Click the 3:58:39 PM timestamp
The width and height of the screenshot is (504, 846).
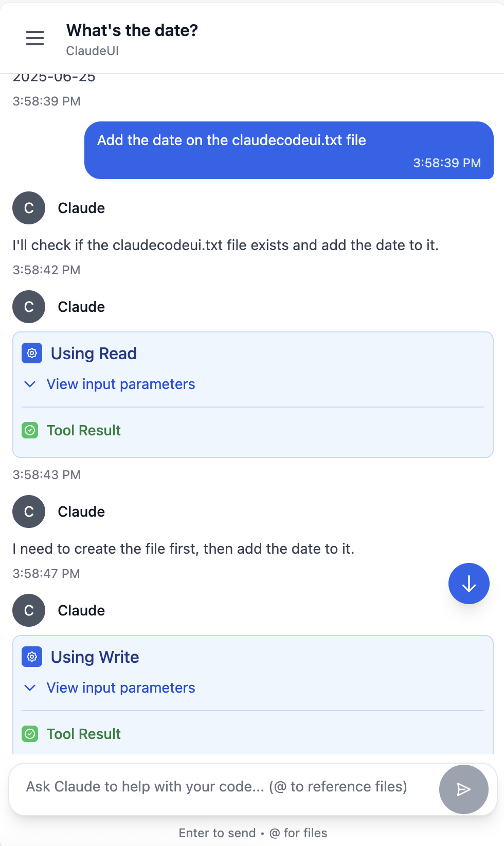click(x=47, y=101)
